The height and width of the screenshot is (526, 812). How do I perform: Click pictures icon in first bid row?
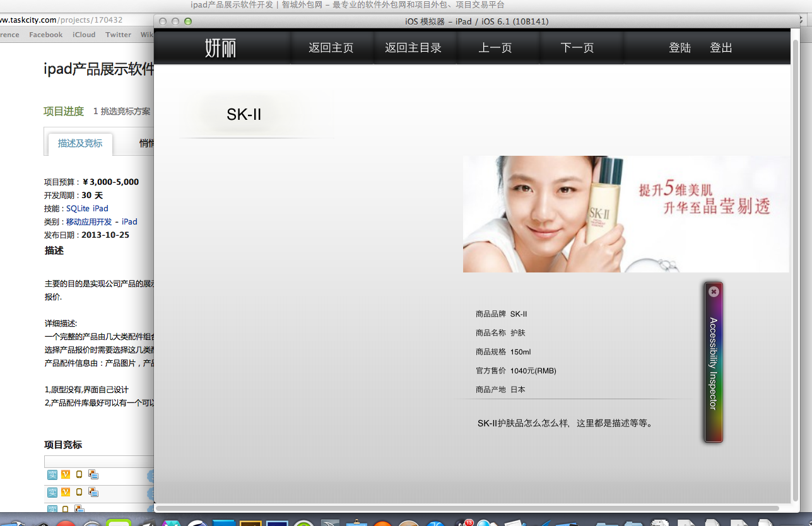[93, 475]
